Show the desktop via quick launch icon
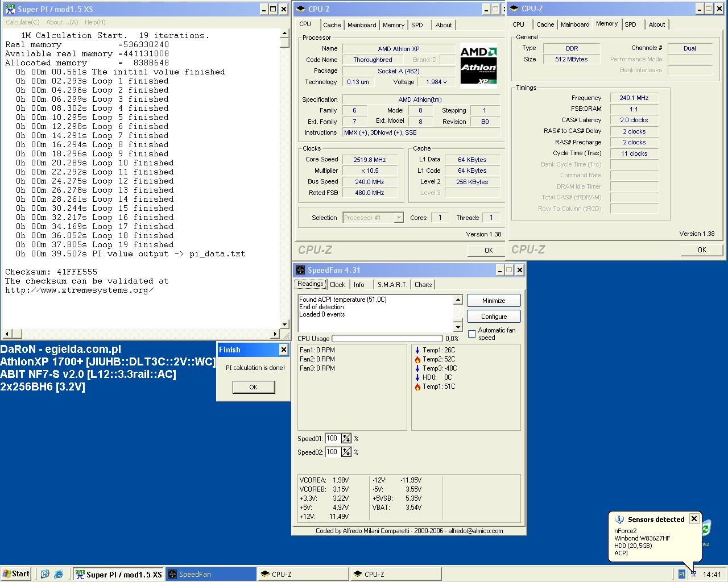The height and width of the screenshot is (582, 728). [x=45, y=574]
